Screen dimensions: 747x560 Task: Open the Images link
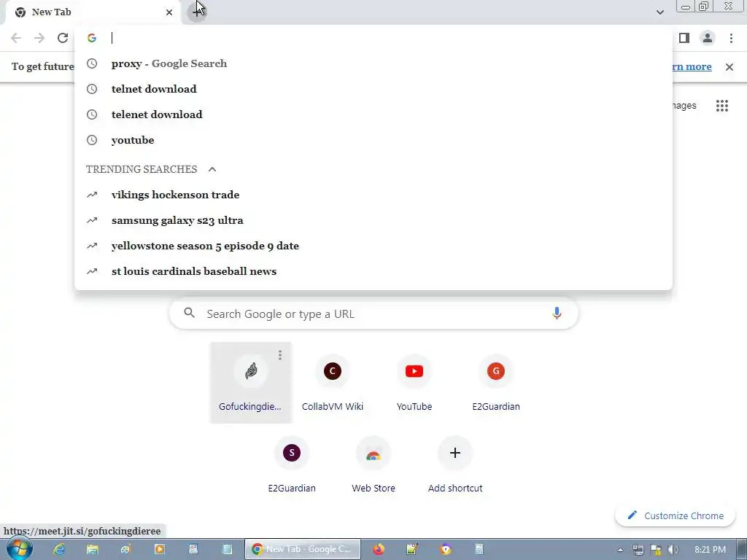(x=684, y=106)
